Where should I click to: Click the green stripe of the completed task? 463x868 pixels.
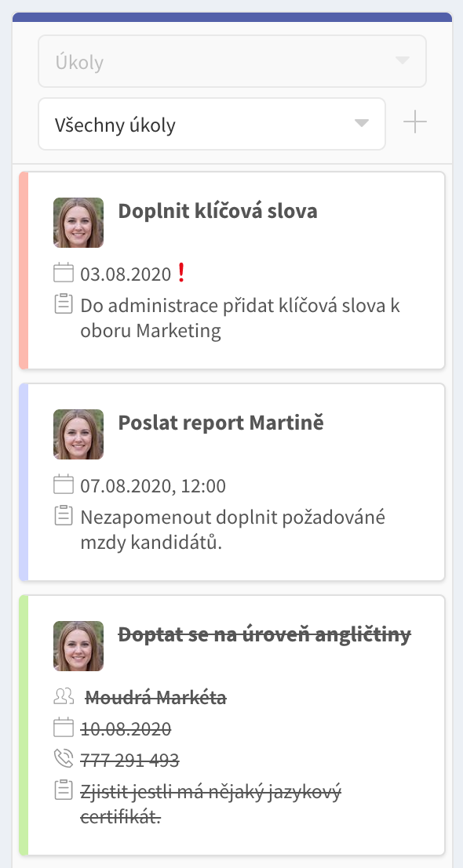coord(24,725)
